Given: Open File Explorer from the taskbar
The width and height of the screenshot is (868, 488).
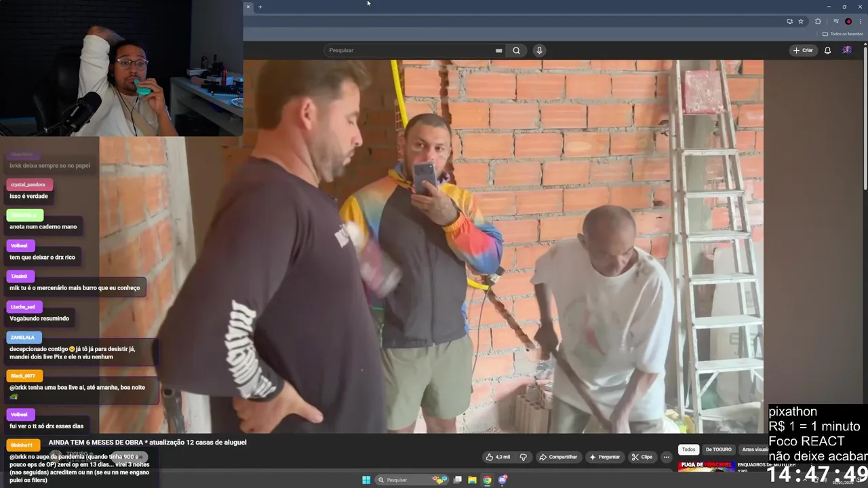Looking at the screenshot, I should click(472, 480).
